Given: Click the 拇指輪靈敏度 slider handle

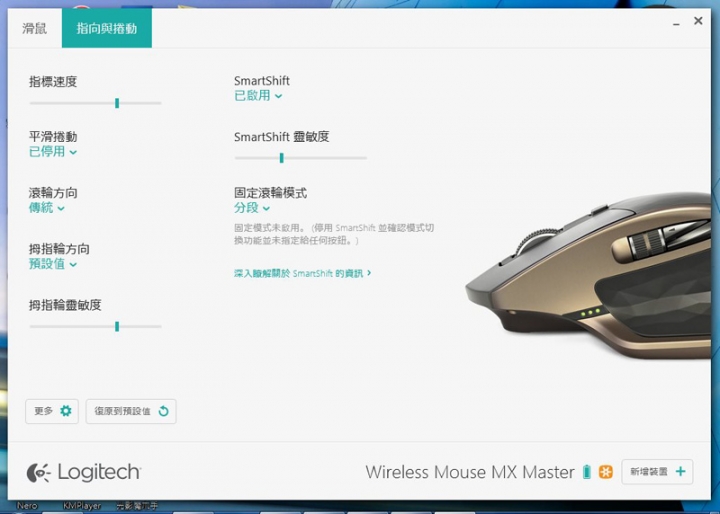Looking at the screenshot, I should [117, 326].
